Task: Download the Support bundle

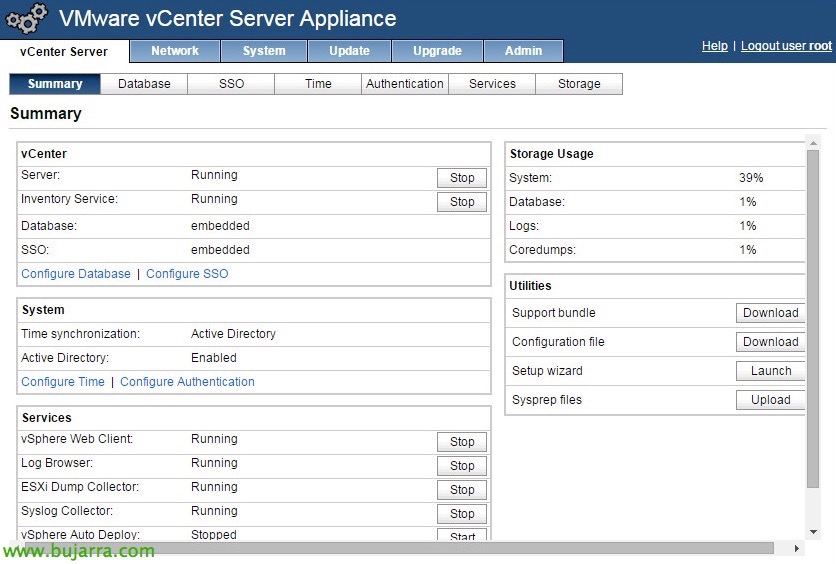Action: click(x=770, y=313)
